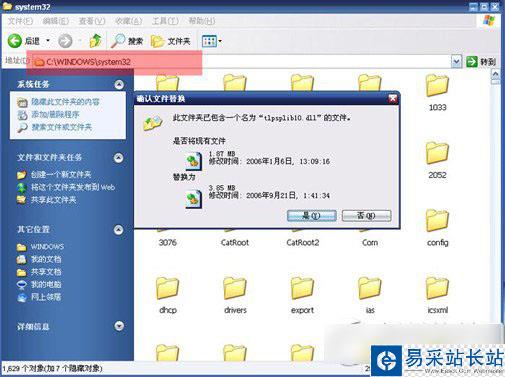The width and height of the screenshot is (505, 377).
Task: Select the config folder
Action: coord(437,228)
